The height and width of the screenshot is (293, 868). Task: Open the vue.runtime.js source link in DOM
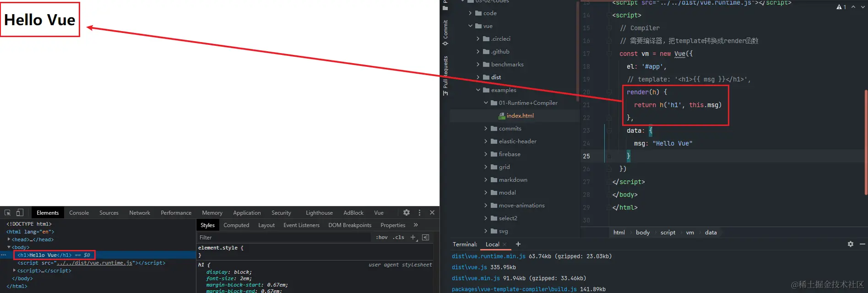94,263
